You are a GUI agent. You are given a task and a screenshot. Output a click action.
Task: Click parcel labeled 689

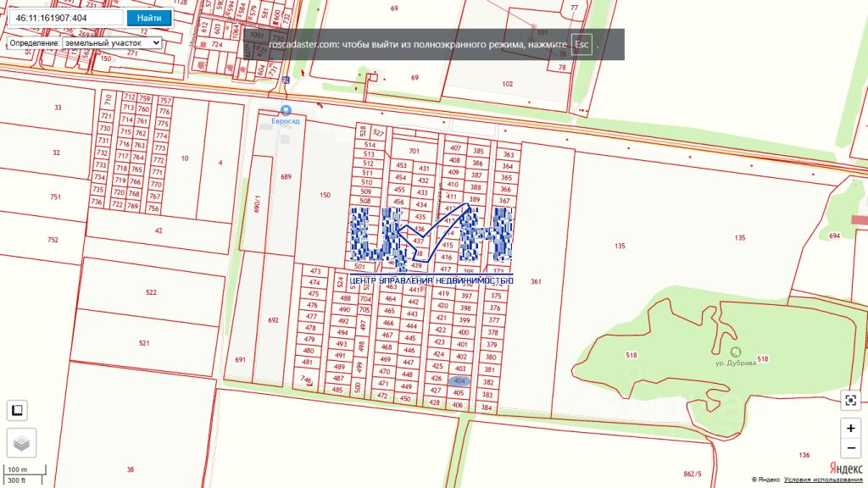click(x=286, y=177)
